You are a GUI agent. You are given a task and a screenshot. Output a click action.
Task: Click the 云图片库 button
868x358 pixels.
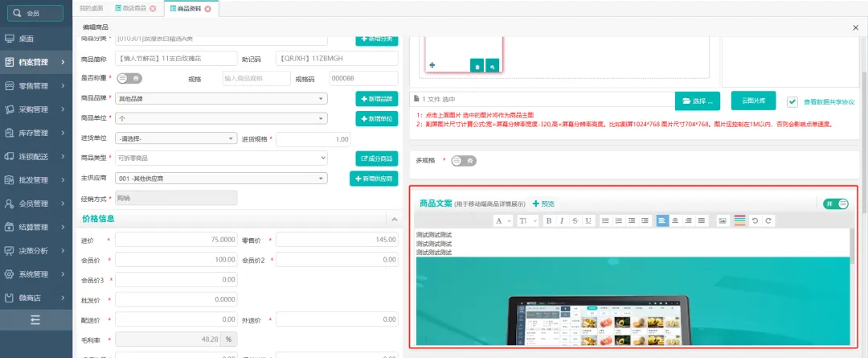pos(753,101)
